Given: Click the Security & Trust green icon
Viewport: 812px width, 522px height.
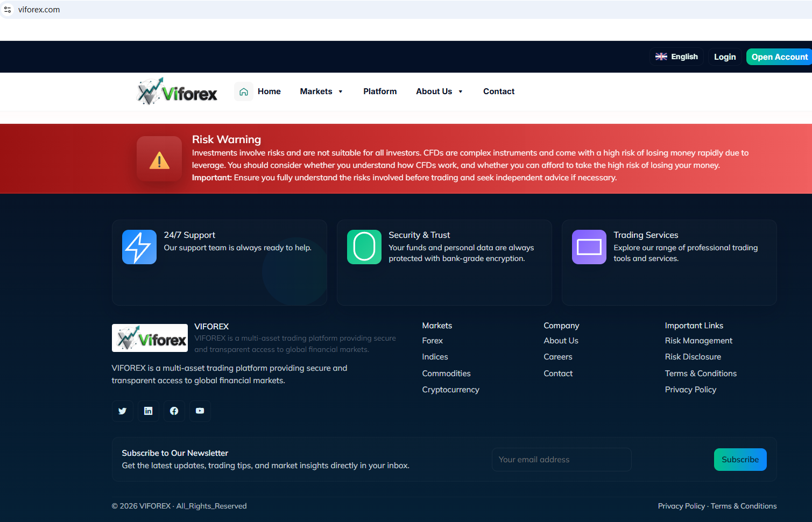Looking at the screenshot, I should 364,247.
